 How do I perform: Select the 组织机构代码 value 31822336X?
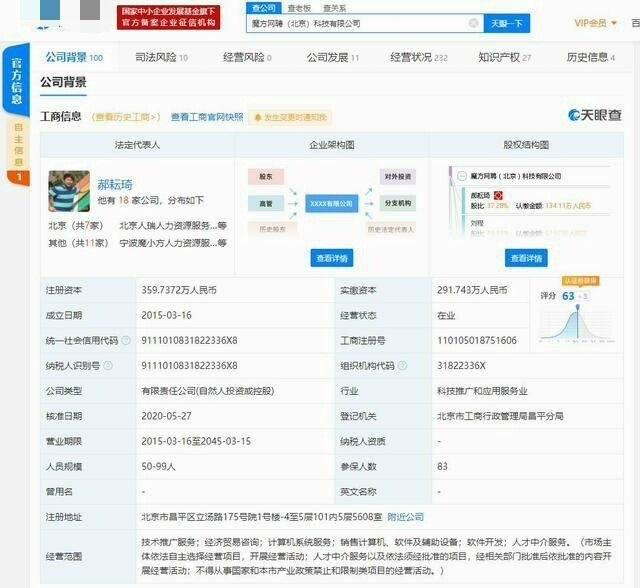(x=461, y=366)
